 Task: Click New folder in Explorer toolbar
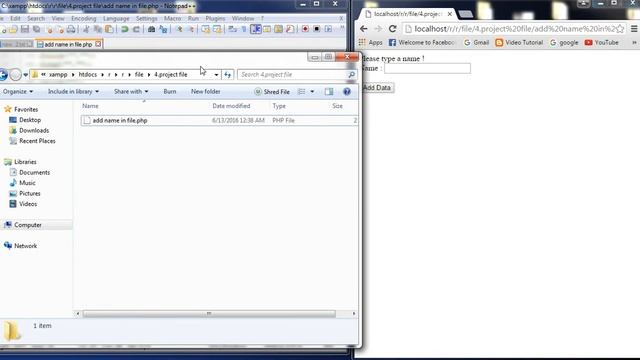point(206,92)
